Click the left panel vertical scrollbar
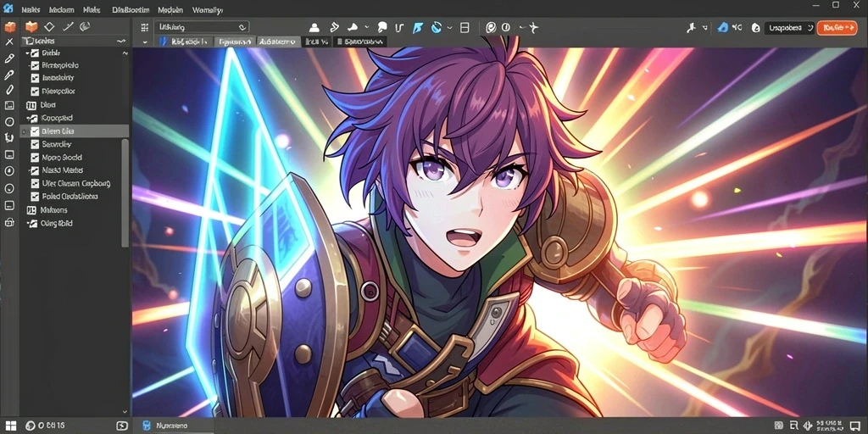Image resolution: width=868 pixels, height=434 pixels. [x=125, y=192]
